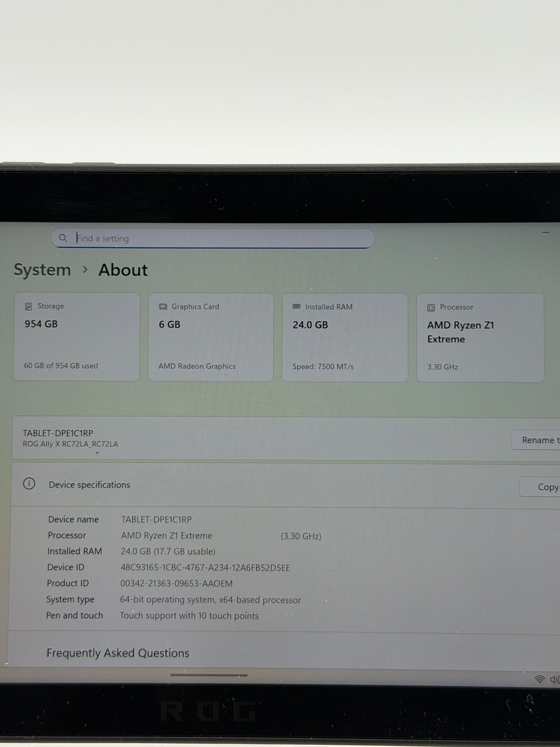Select '60 GB of 954 GB used' text
This screenshot has width=560, height=747.
61,366
